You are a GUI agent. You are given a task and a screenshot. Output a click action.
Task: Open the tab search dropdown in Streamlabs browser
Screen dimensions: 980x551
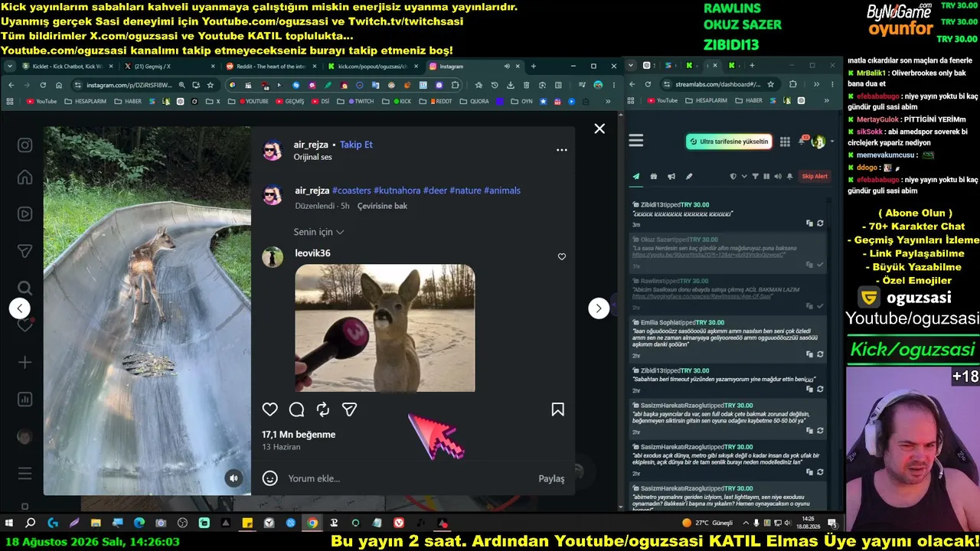click(x=630, y=66)
